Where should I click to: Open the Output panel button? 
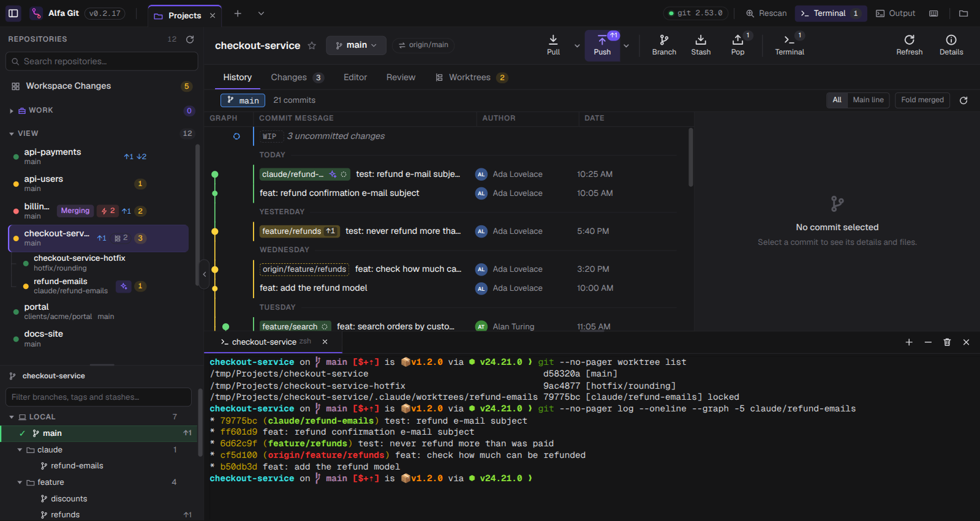point(895,13)
